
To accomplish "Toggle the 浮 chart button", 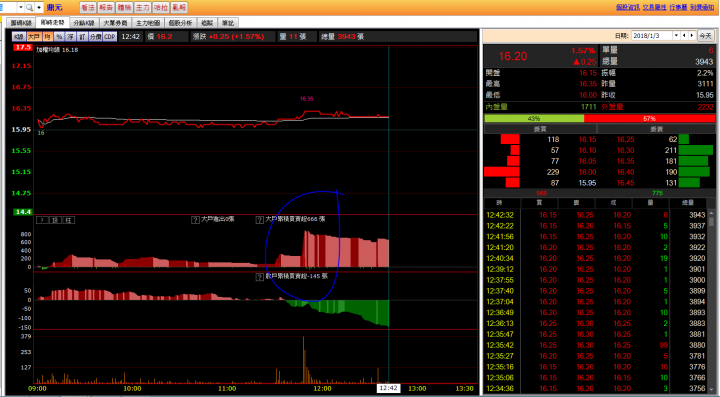I will click(x=70, y=37).
